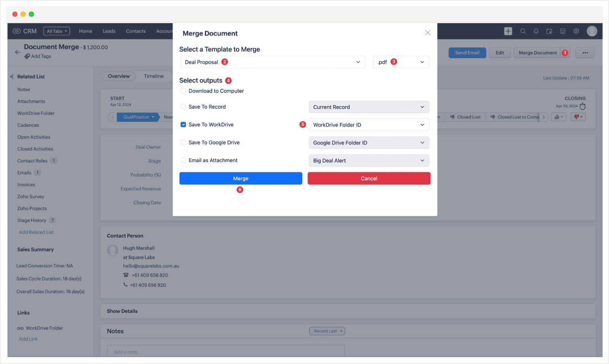Screen dimensions: 609x364
Task: Close the Merge Document dialog with X
Action: (x=427, y=33)
